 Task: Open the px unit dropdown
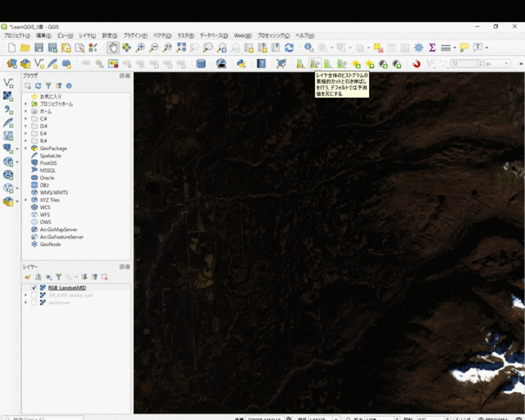(498, 63)
